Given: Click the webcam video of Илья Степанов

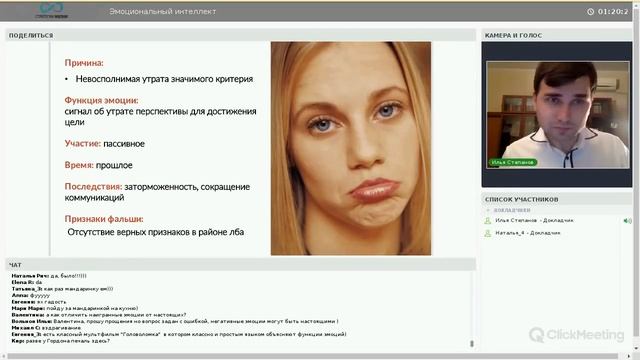Looking at the screenshot, I should click(558, 115).
